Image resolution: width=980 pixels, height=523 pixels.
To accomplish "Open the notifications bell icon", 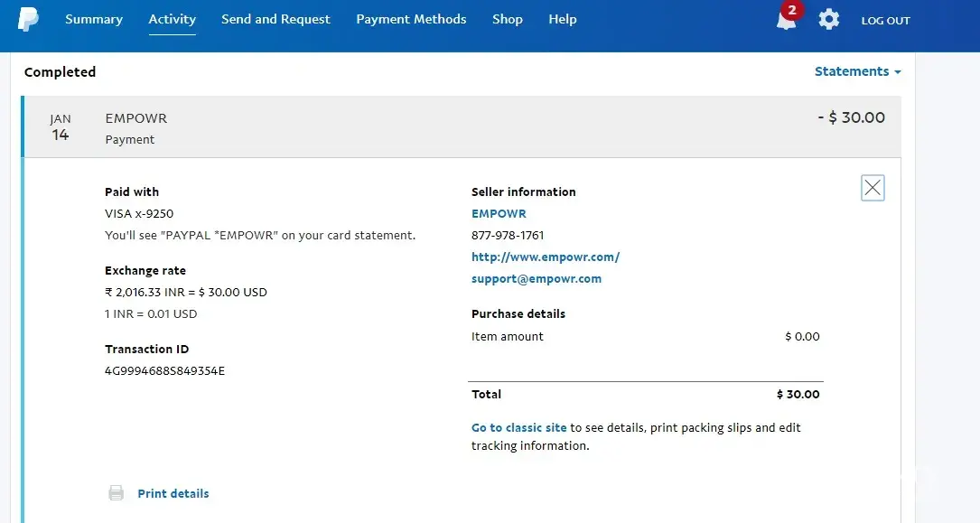I will [786, 19].
